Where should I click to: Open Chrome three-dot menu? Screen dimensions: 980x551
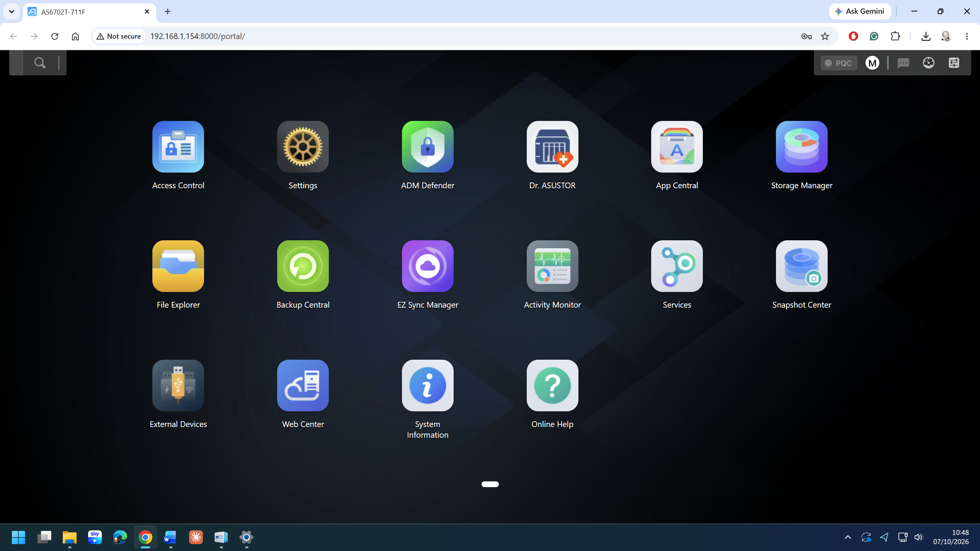tap(967, 36)
